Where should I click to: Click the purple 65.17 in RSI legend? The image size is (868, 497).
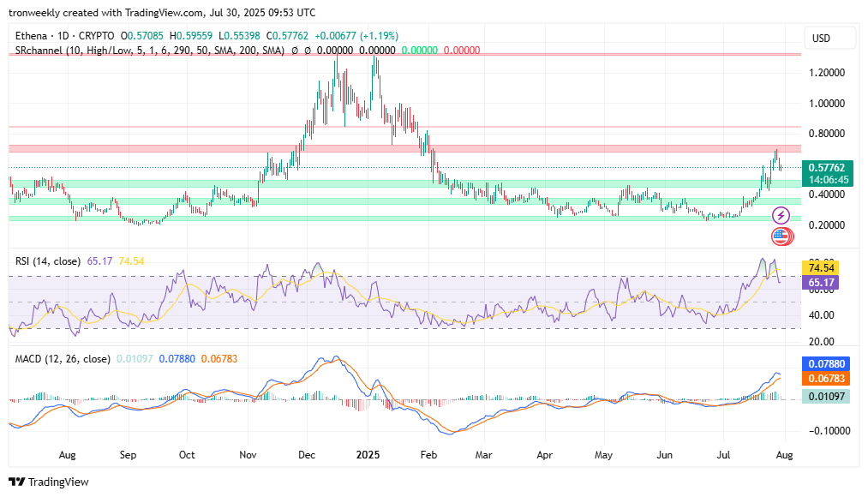99,261
